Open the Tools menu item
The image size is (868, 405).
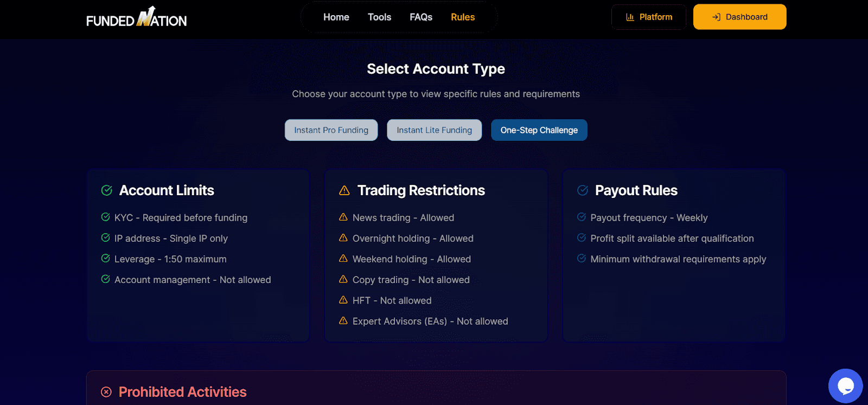tap(379, 17)
